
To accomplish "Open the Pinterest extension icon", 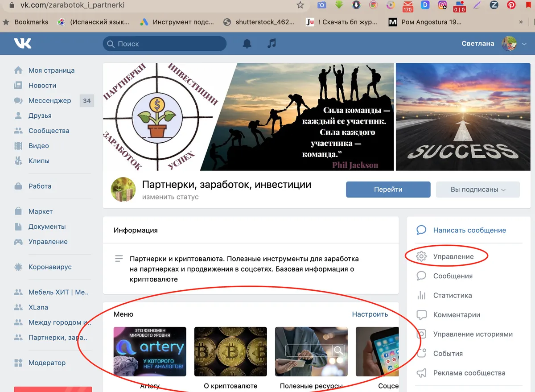I will [511, 5].
